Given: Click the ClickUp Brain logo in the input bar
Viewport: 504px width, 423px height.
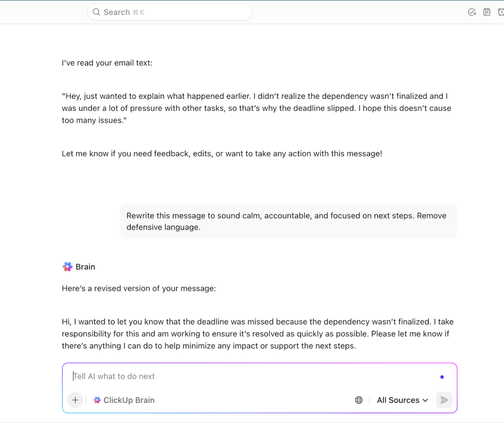Looking at the screenshot, I should (97, 400).
